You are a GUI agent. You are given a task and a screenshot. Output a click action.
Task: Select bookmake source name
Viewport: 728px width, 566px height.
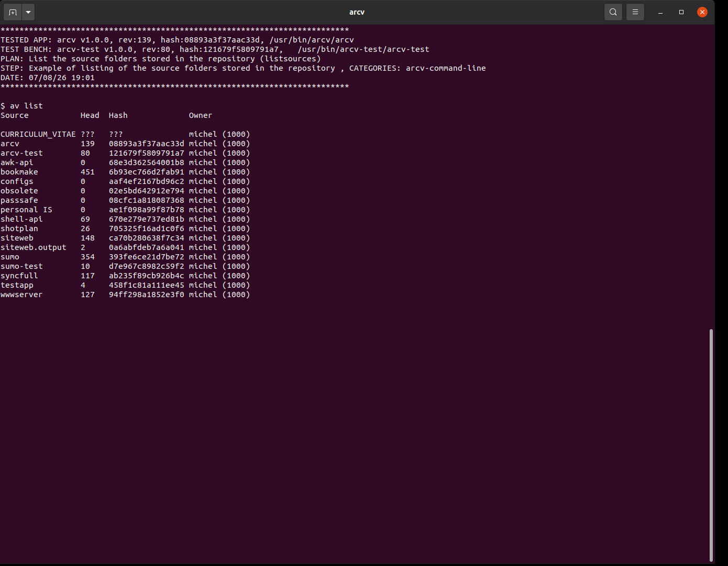(19, 172)
